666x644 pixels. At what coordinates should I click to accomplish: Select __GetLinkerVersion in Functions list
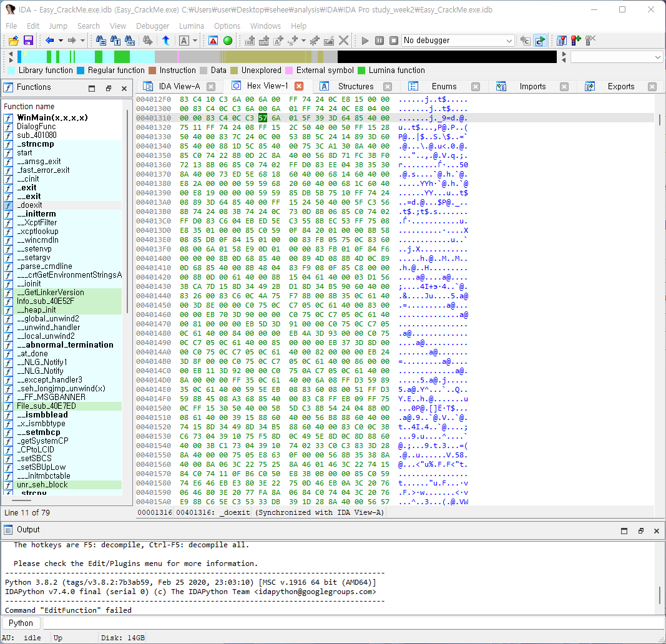50,293
